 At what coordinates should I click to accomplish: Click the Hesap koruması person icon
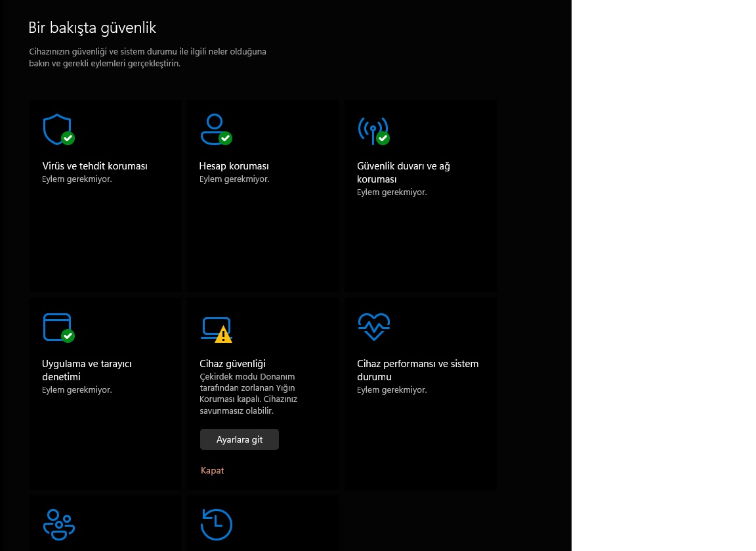216,129
